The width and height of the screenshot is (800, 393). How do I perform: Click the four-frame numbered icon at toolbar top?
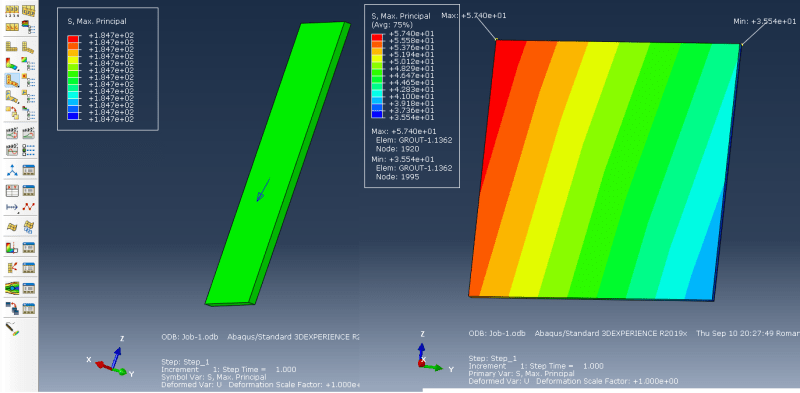12,10
